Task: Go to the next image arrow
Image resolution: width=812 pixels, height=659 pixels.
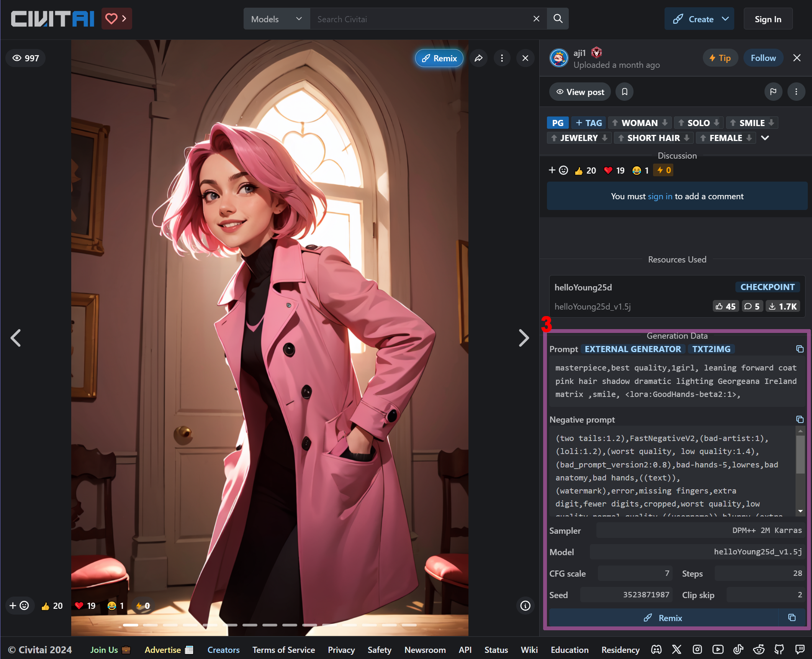Action: pyautogui.click(x=524, y=338)
